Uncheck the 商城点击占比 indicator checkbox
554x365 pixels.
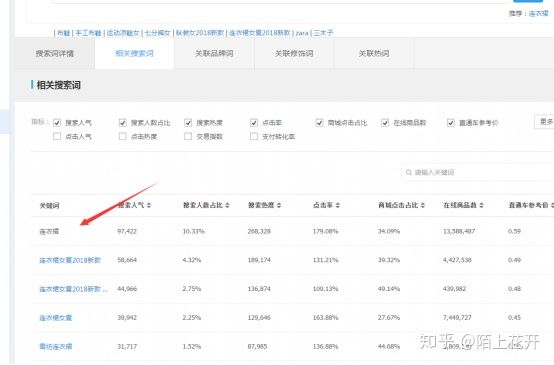(319, 123)
